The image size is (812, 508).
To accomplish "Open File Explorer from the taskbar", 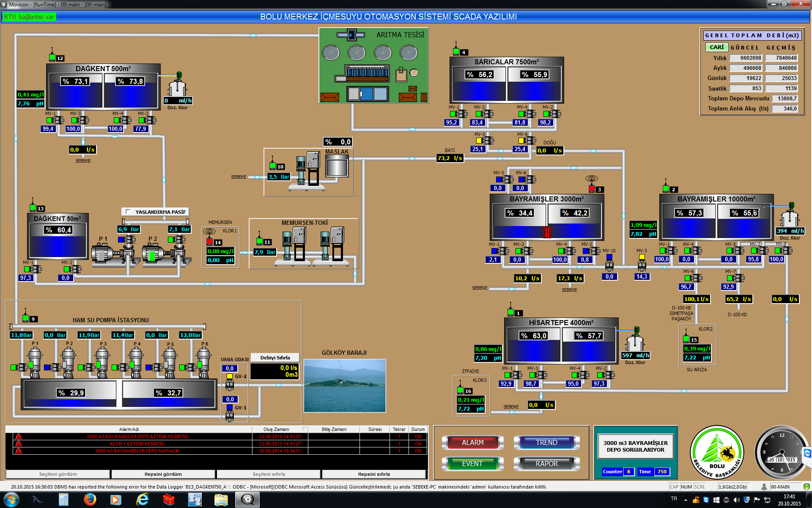I will [221, 500].
